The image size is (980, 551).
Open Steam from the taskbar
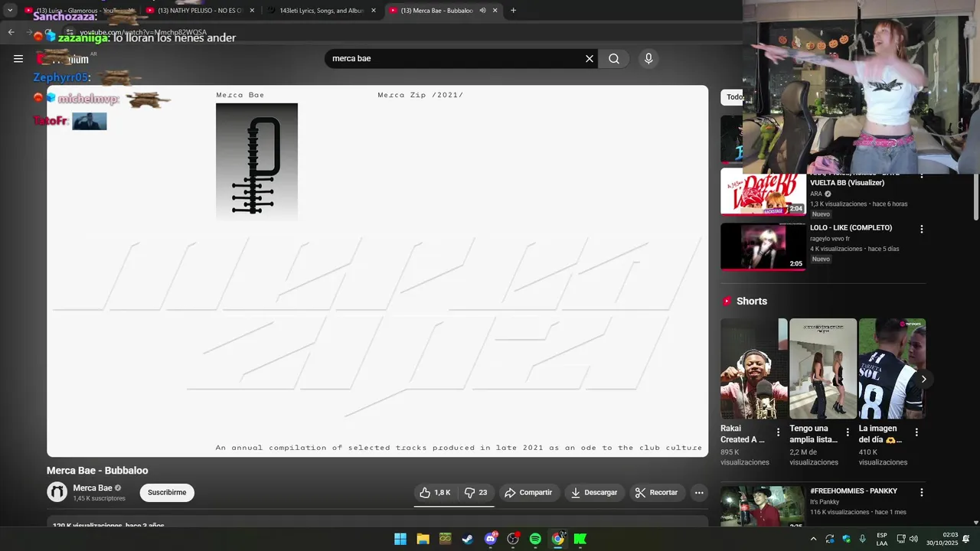click(x=467, y=539)
